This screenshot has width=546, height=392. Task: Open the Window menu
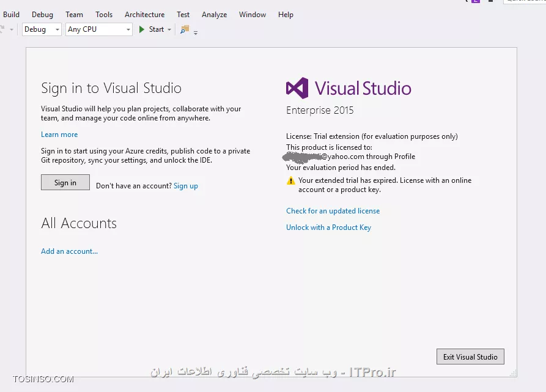(x=253, y=15)
